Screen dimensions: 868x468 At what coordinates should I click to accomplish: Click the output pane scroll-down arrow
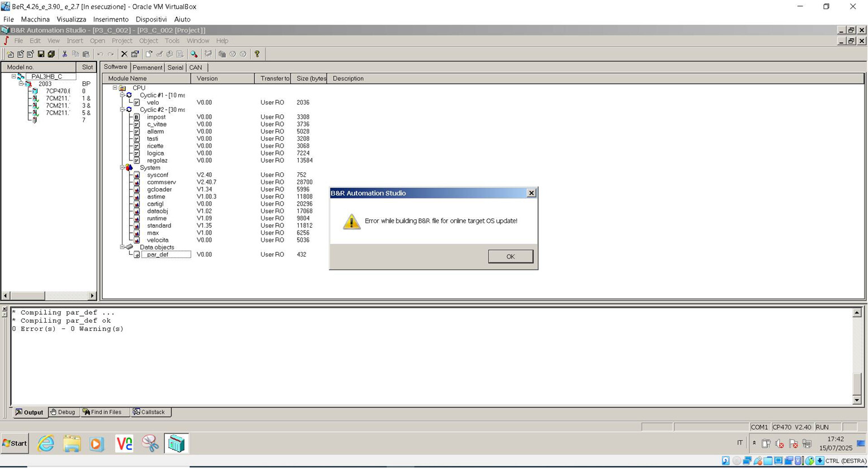point(857,400)
